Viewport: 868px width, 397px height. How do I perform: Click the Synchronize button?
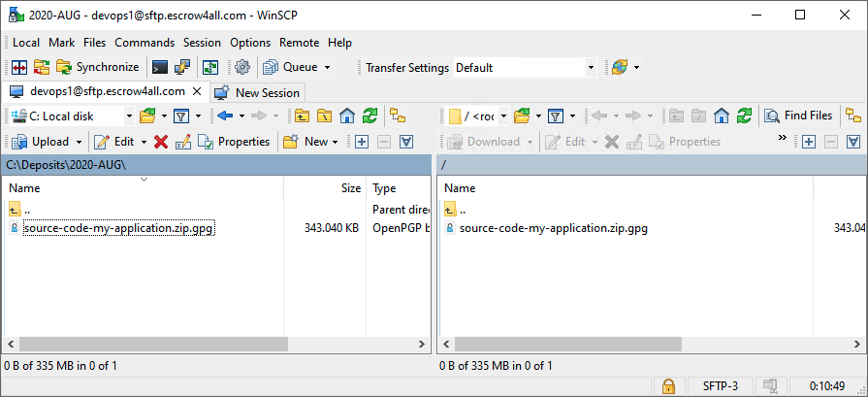[x=98, y=68]
